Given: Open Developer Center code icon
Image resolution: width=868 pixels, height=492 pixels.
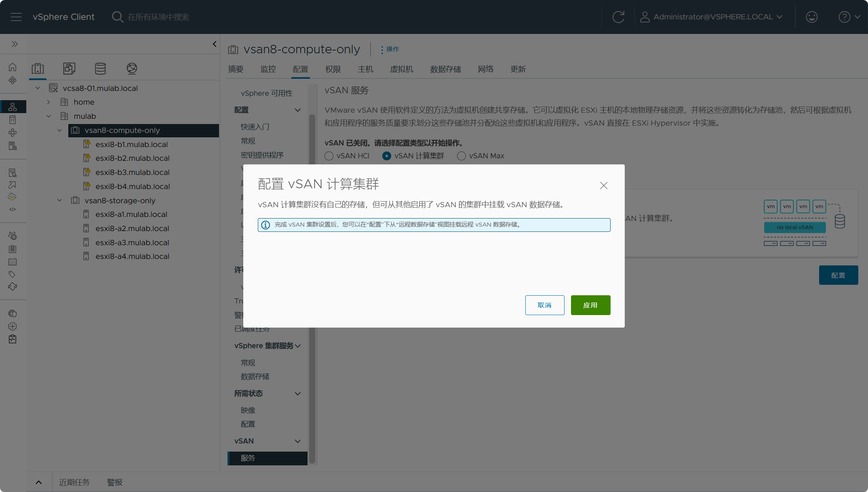Looking at the screenshot, I should [x=13, y=209].
